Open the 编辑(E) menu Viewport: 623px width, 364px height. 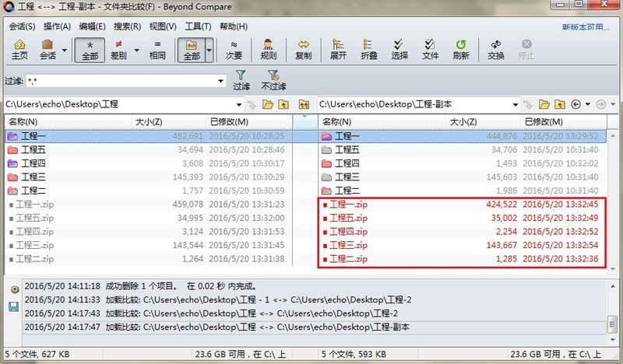tap(92, 26)
